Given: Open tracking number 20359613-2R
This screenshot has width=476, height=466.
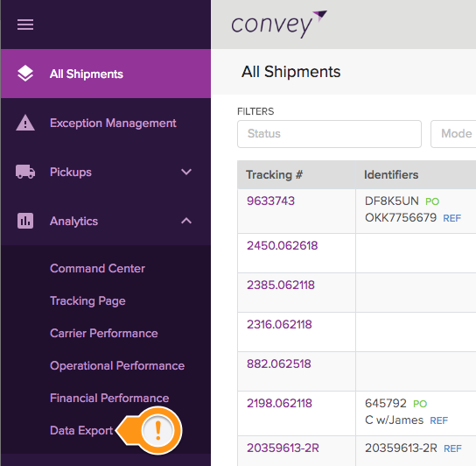Looking at the screenshot, I should [x=283, y=448].
